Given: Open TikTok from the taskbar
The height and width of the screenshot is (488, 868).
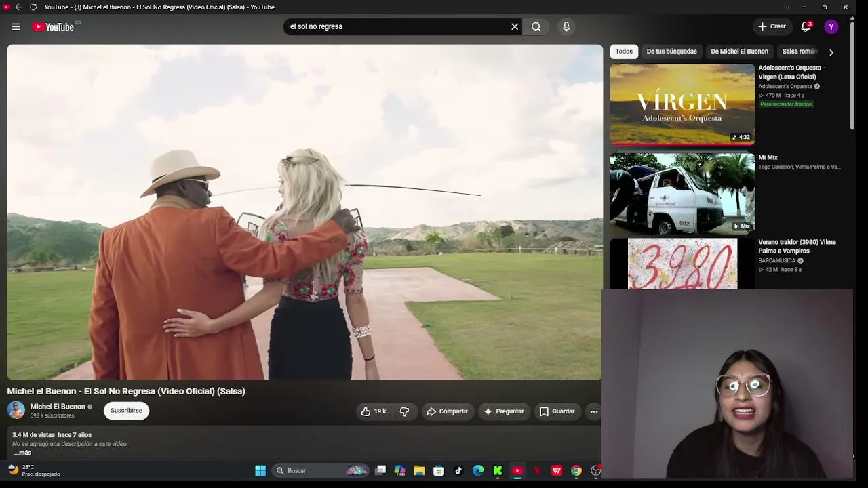Looking at the screenshot, I should pos(458,471).
